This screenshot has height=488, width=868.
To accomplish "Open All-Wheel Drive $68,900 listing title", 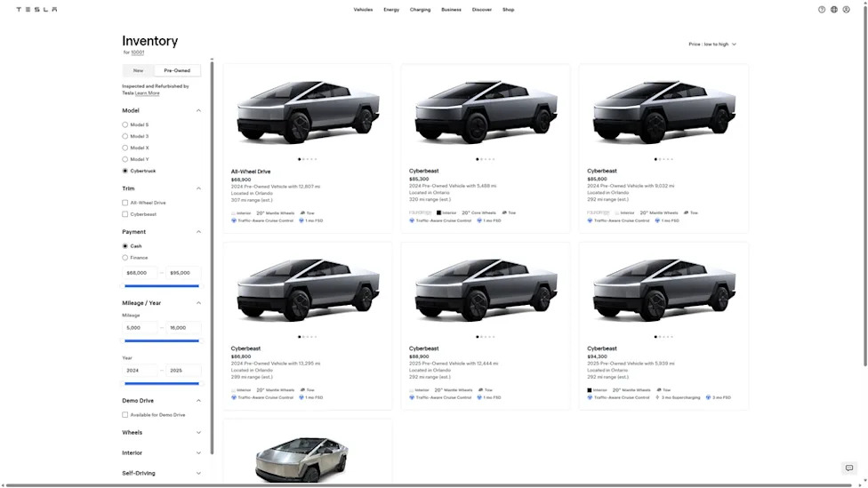I will click(251, 172).
